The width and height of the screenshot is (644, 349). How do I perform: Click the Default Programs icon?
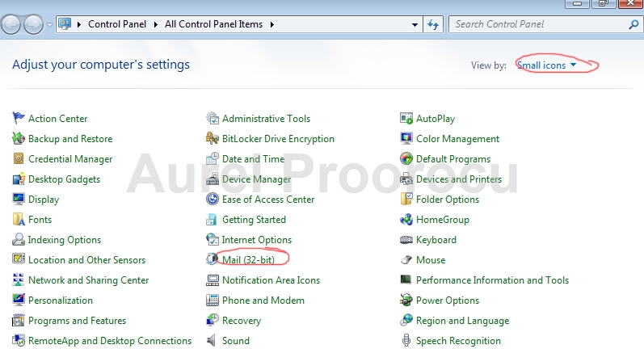coord(406,158)
